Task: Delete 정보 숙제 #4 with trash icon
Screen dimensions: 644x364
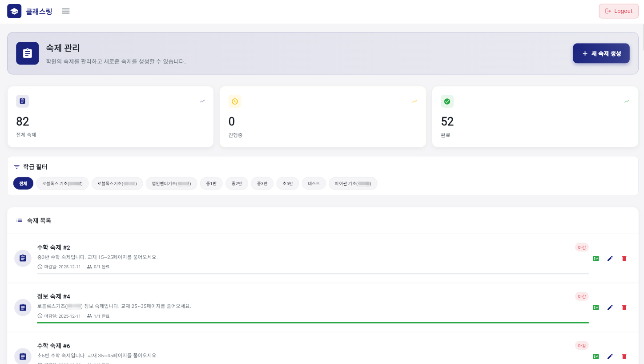Action: click(x=624, y=307)
